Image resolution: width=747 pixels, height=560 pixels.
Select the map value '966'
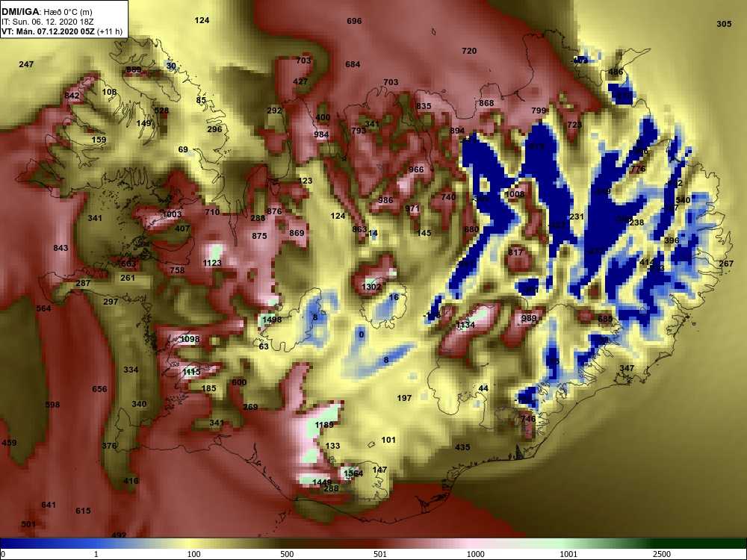coord(416,169)
